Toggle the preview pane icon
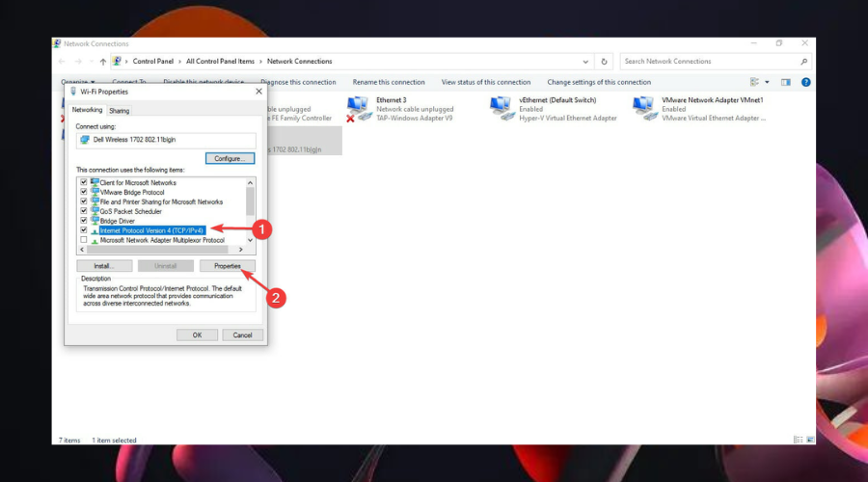 785,82
